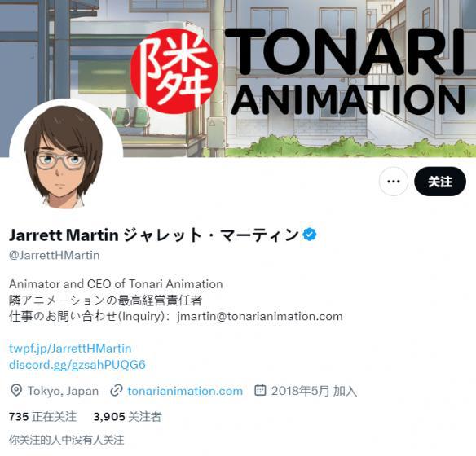Click the chain link icon
The width and height of the screenshot is (476, 456).
tap(117, 391)
